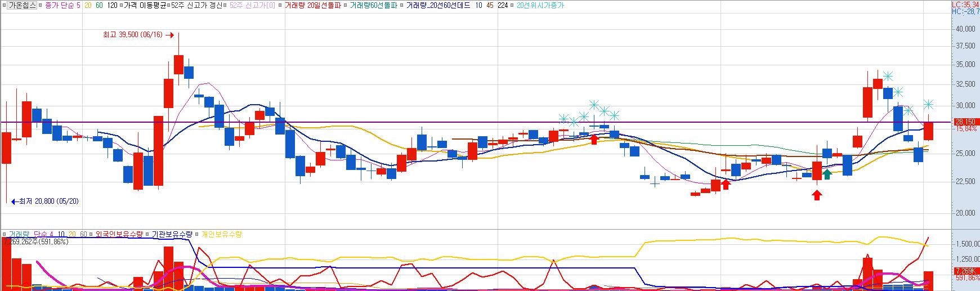
Task: Toggle the 거래량60선돌파 indicator square
Action: (x=345, y=5)
